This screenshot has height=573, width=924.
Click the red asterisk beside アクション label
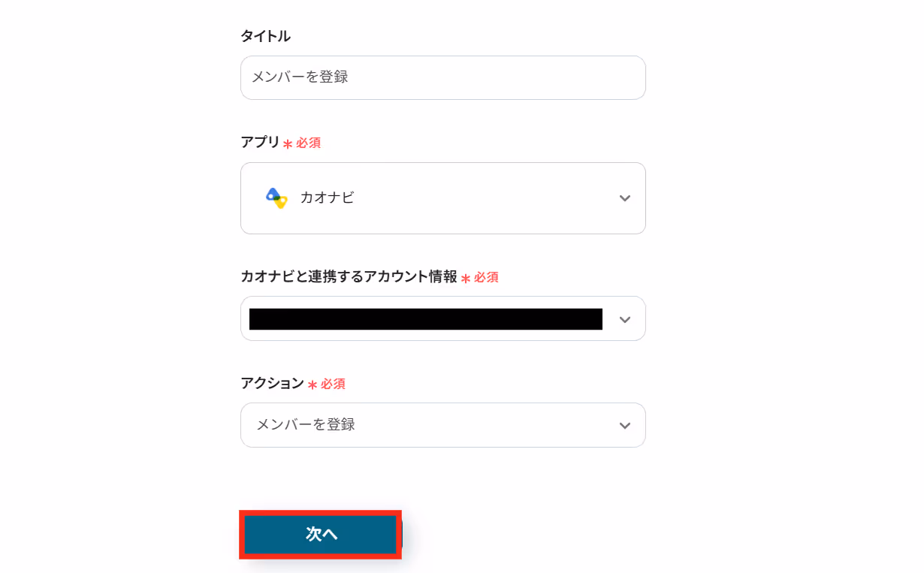pyautogui.click(x=313, y=385)
